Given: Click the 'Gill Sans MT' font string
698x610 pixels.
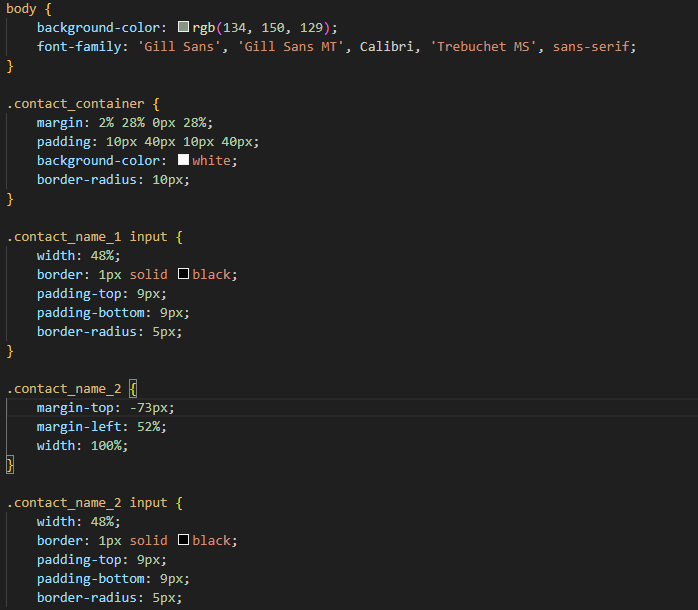Looking at the screenshot, I should click(290, 47).
